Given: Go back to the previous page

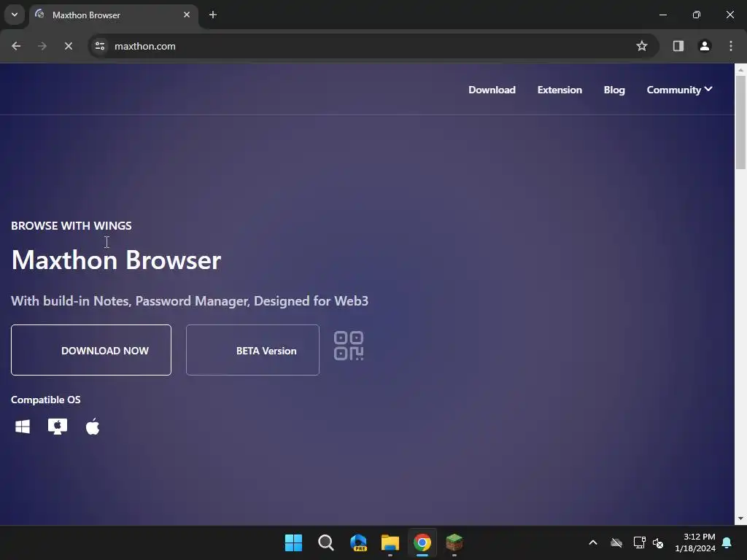Looking at the screenshot, I should (16, 46).
